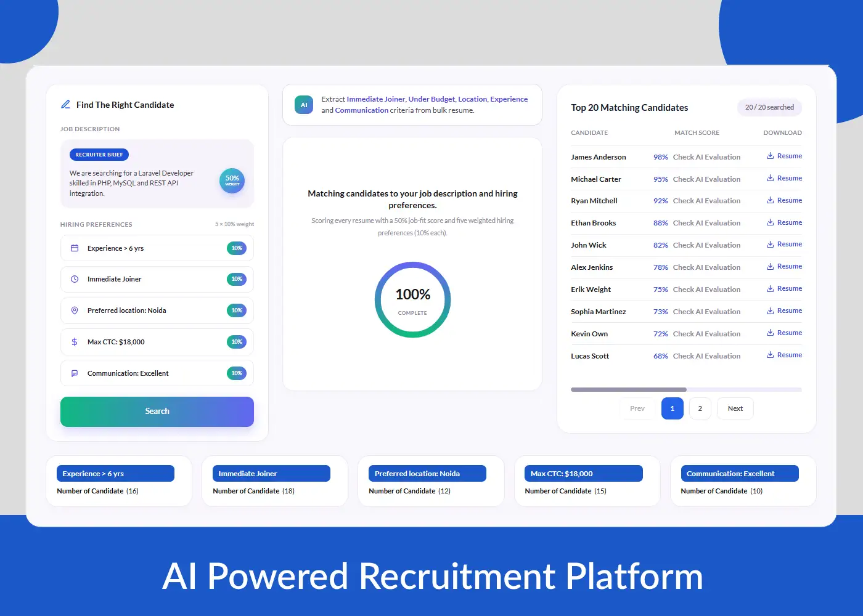
Task: Click the pencil edit icon beside Find The Right Candidate
Action: [x=65, y=105]
